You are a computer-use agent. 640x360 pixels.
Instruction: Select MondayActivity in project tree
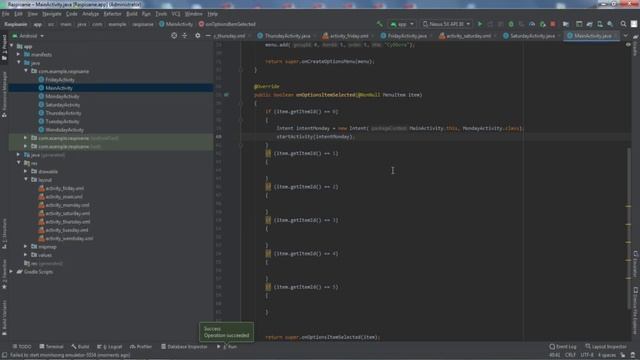point(62,96)
